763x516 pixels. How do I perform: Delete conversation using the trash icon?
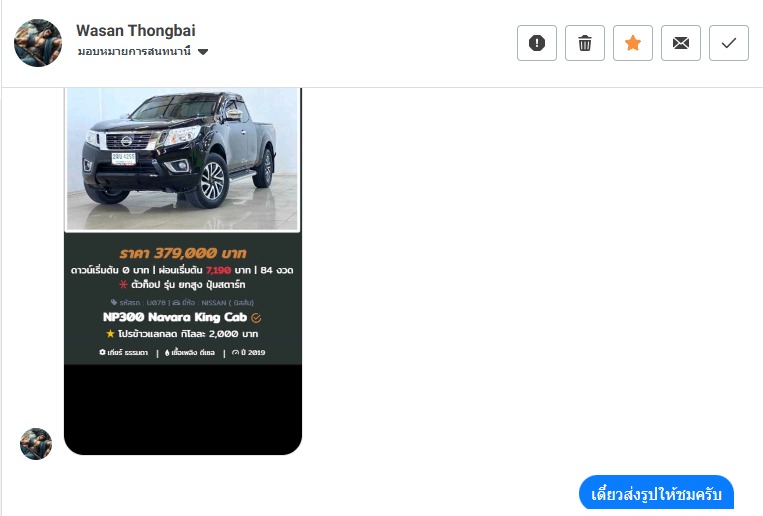585,43
